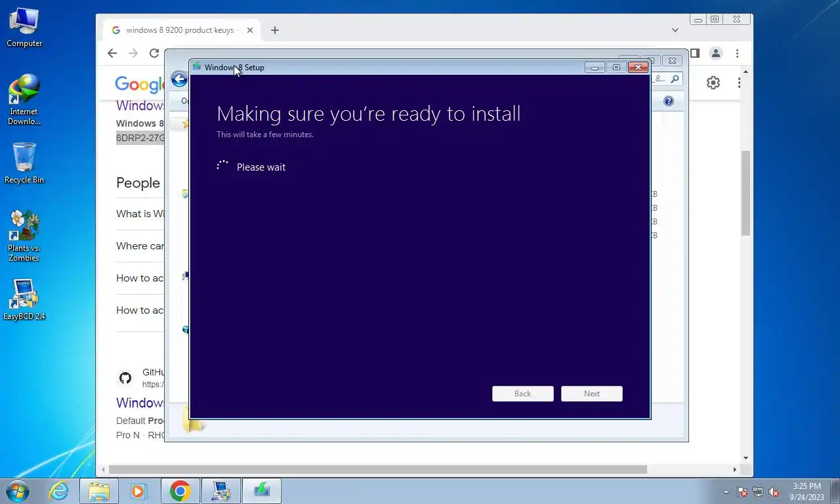Go forward in the Chrome browser
This screenshot has width=840, height=504.
[x=133, y=53]
